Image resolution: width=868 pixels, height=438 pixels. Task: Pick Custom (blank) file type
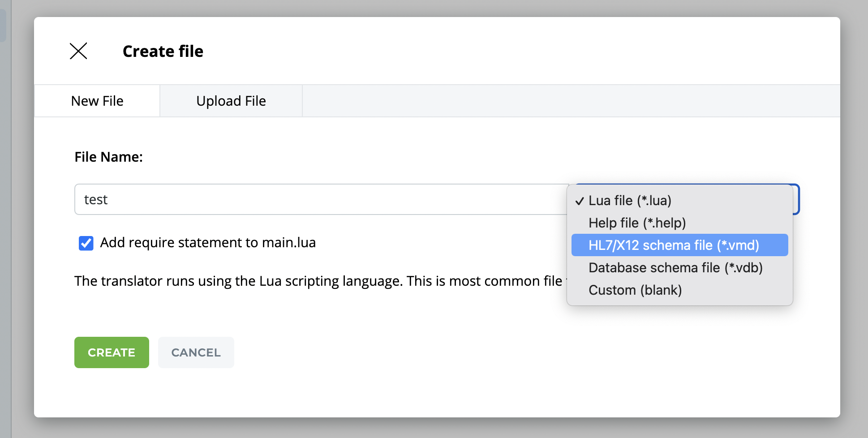(635, 290)
